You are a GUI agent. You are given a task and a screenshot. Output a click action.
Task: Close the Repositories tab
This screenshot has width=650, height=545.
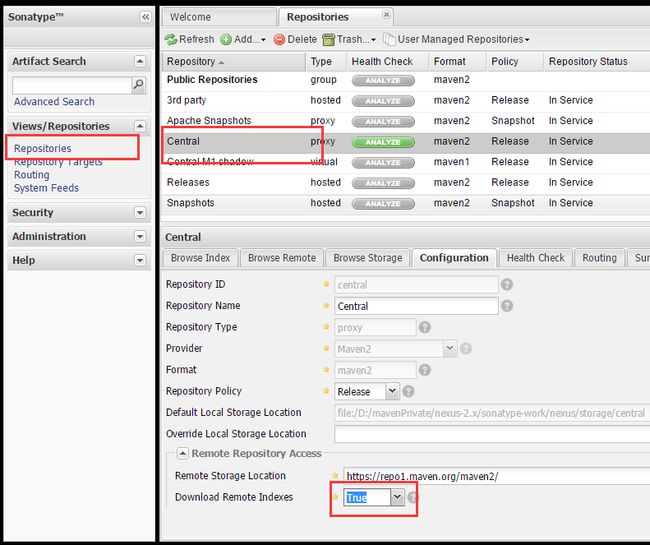(386, 15)
